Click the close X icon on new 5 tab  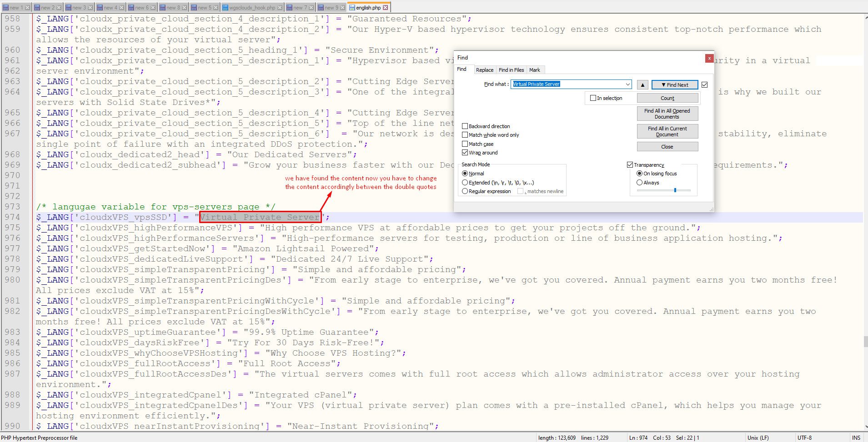216,8
